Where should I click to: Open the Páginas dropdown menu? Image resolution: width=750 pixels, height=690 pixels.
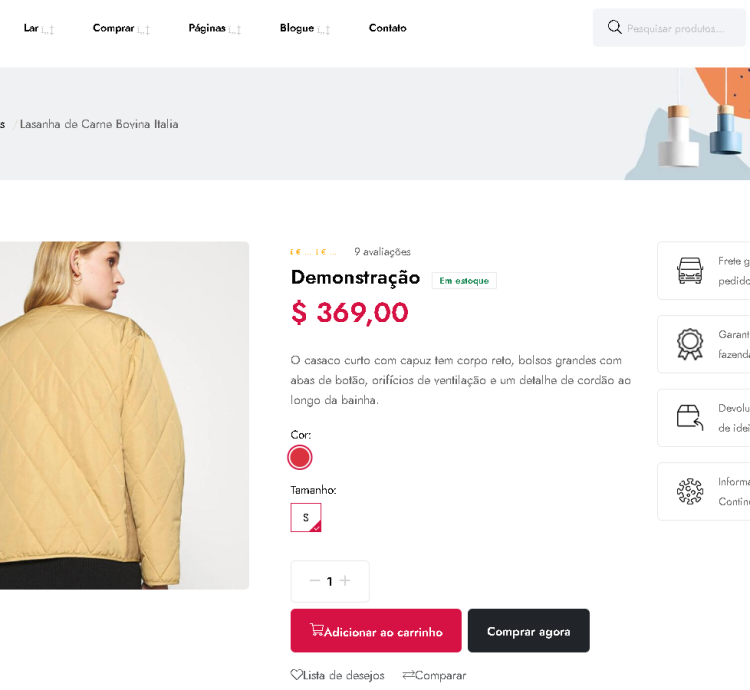point(214,28)
